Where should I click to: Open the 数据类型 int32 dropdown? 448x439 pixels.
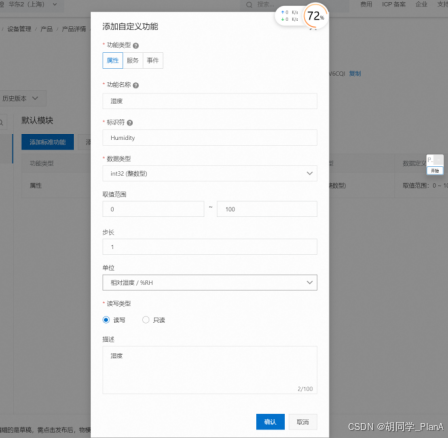(210, 173)
